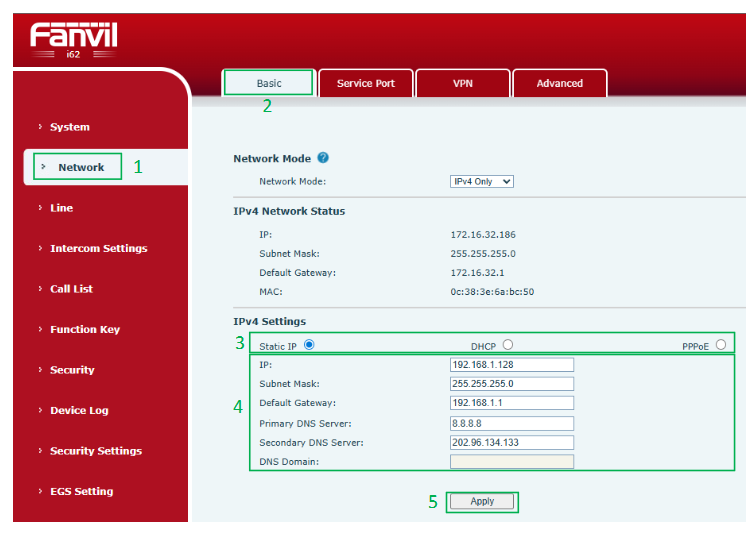Switch to the Basic tab

coord(269,83)
